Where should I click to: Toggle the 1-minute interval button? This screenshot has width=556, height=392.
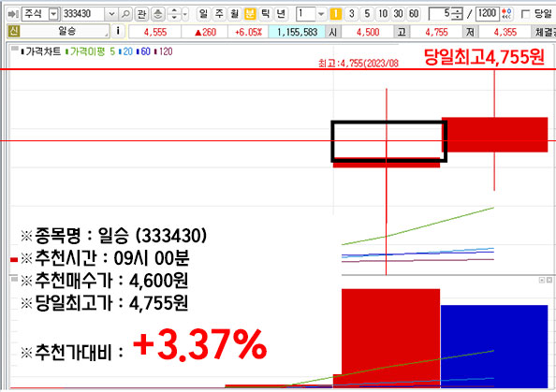tap(335, 14)
